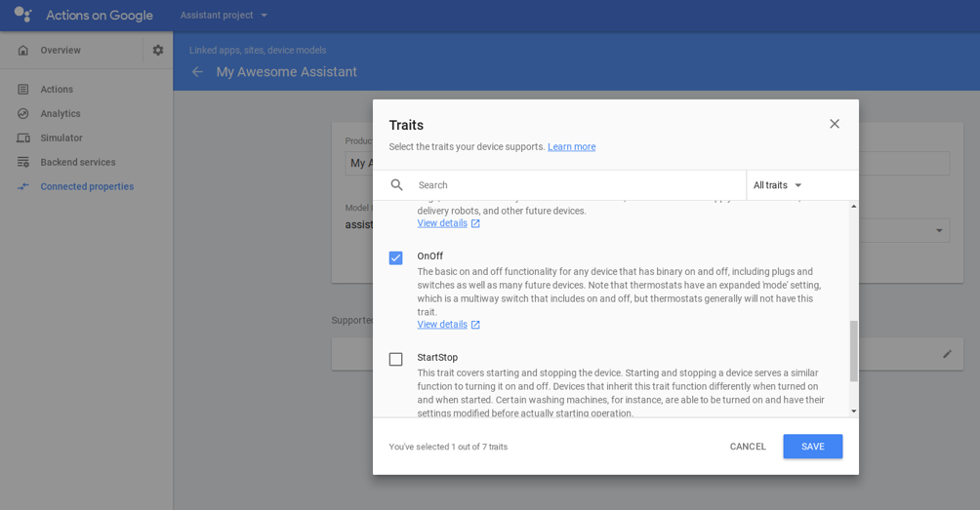
Task: Click the Actions on Google title
Action: tap(100, 15)
